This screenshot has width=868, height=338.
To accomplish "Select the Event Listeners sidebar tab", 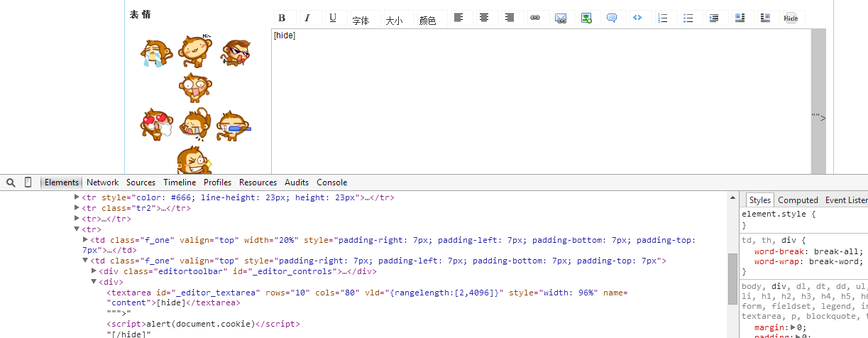I will [x=846, y=200].
